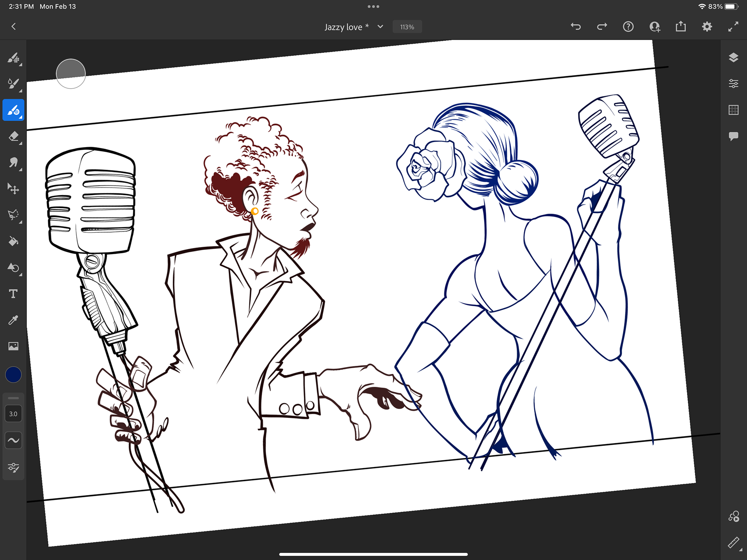Viewport: 747px width, 560px height.
Task: Change the 113% zoom level
Action: [407, 27]
